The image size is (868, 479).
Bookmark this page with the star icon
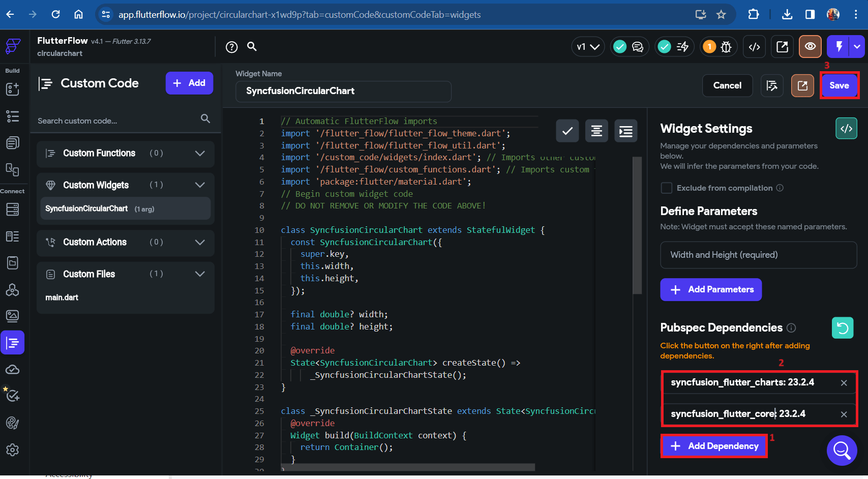721,15
